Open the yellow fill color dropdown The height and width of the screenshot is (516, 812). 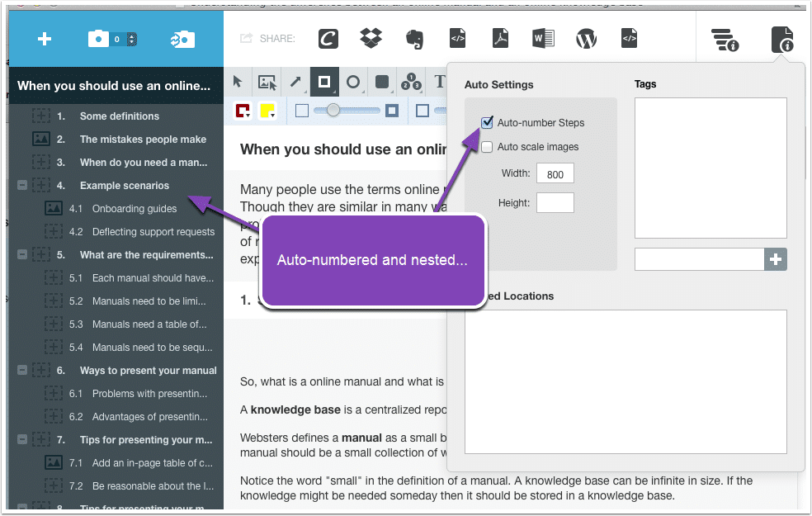[267, 111]
